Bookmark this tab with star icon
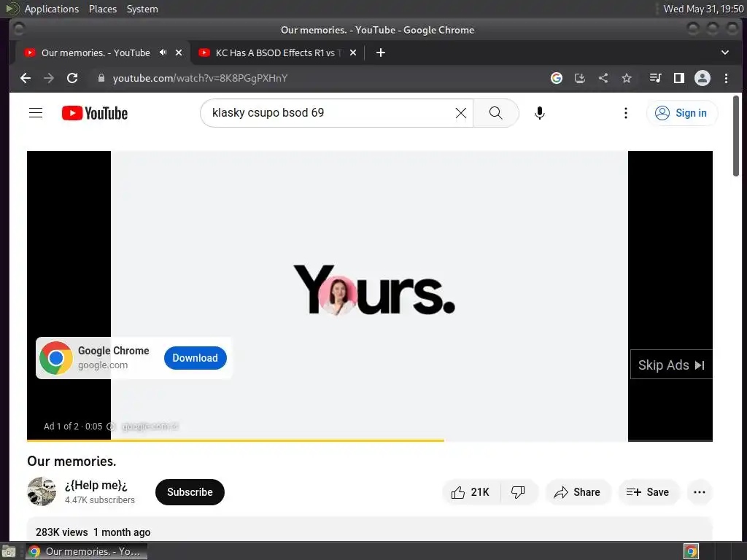This screenshot has height=560, width=747. click(x=627, y=78)
